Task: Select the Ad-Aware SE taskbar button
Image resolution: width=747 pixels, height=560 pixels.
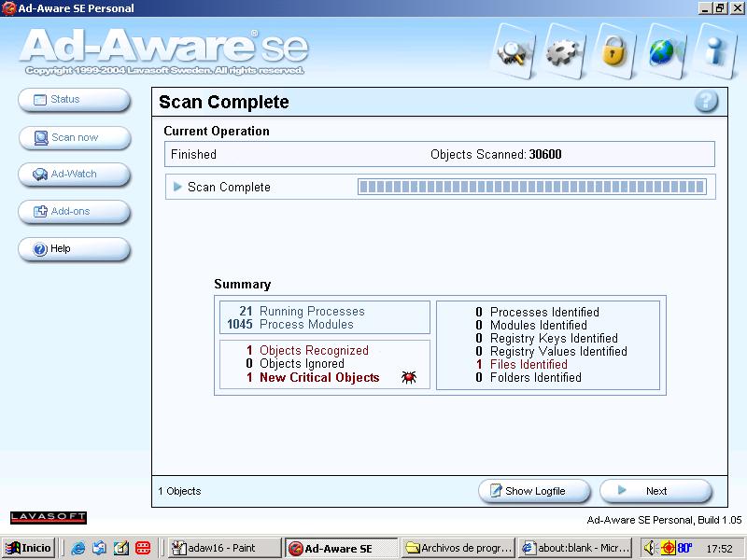Action: pos(341,548)
